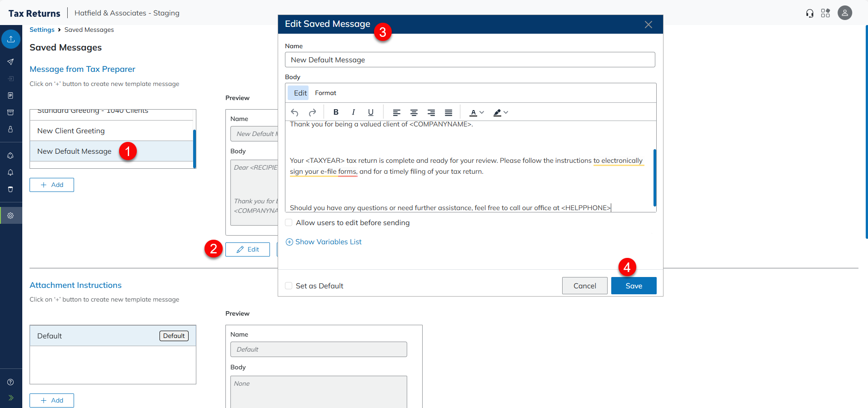Check the Set as Default box
The image size is (868, 408).
tap(289, 286)
